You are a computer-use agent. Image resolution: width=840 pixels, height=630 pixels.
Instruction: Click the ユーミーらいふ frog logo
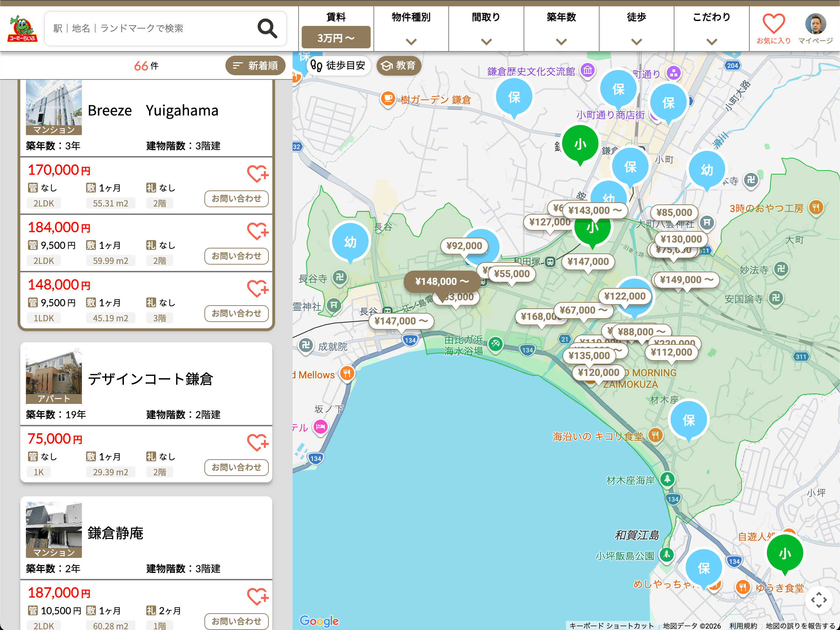(x=22, y=27)
